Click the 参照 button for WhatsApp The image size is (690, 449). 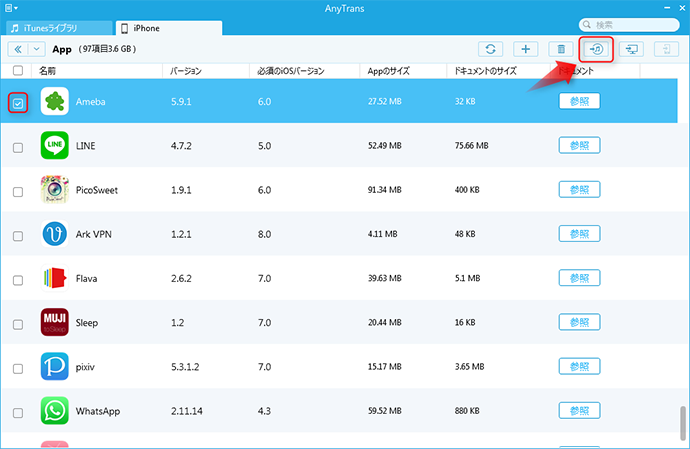click(x=580, y=411)
